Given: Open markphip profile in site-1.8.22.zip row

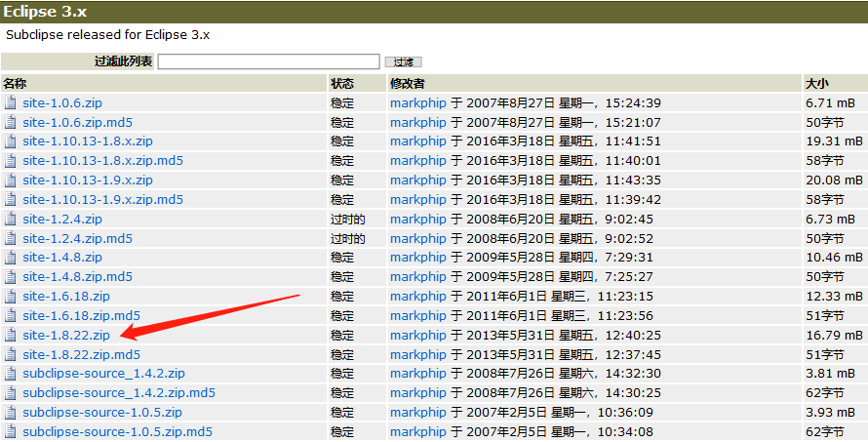Looking at the screenshot, I should point(418,335).
